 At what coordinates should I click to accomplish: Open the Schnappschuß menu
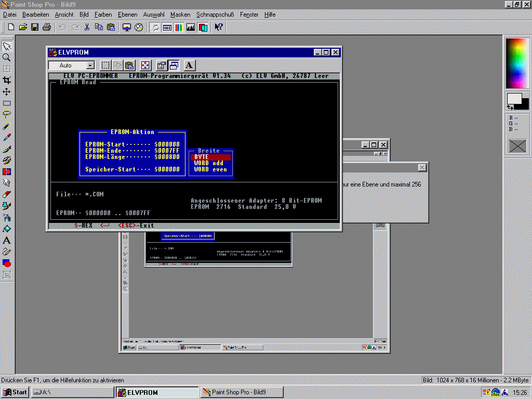click(x=215, y=15)
